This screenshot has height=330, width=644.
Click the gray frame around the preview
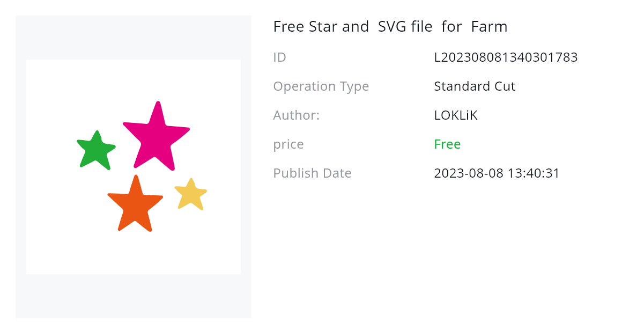134,38
